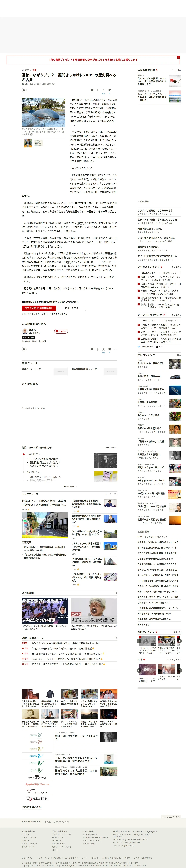Screen dimensions: 186x868
Task: Go to previous item in video ranking carousel
Action: pyautogui.click(x=139, y=641)
